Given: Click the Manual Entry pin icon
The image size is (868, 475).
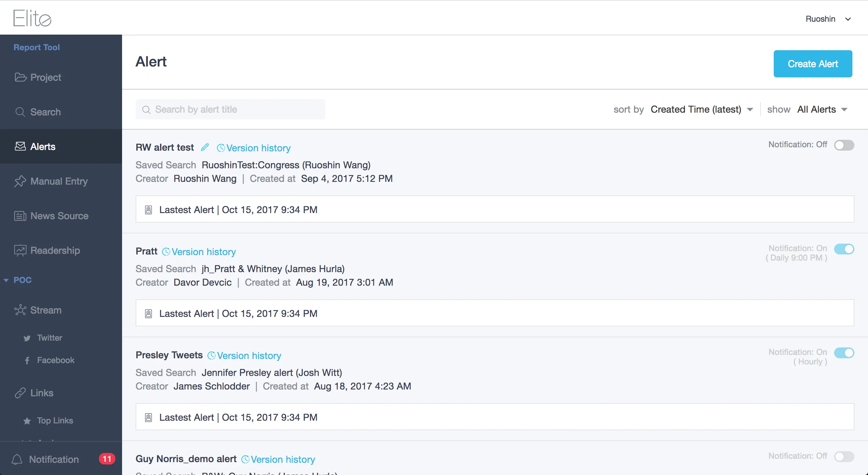Looking at the screenshot, I should (x=20, y=181).
